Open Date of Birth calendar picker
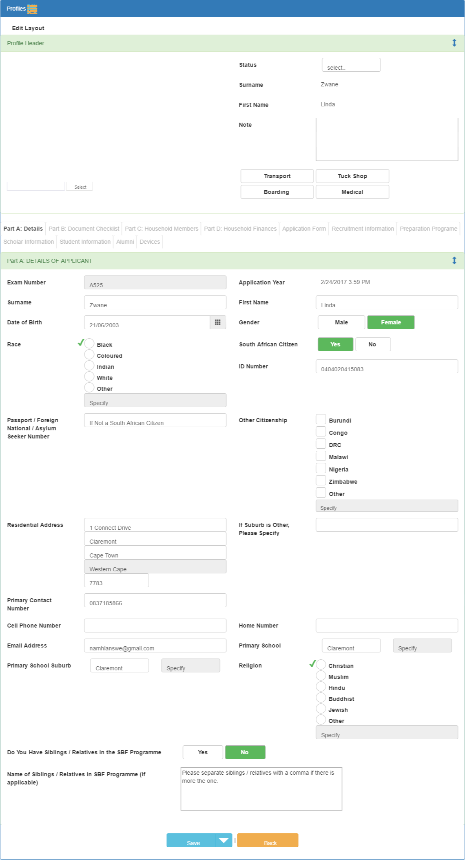The height and width of the screenshot is (868, 465). click(218, 322)
